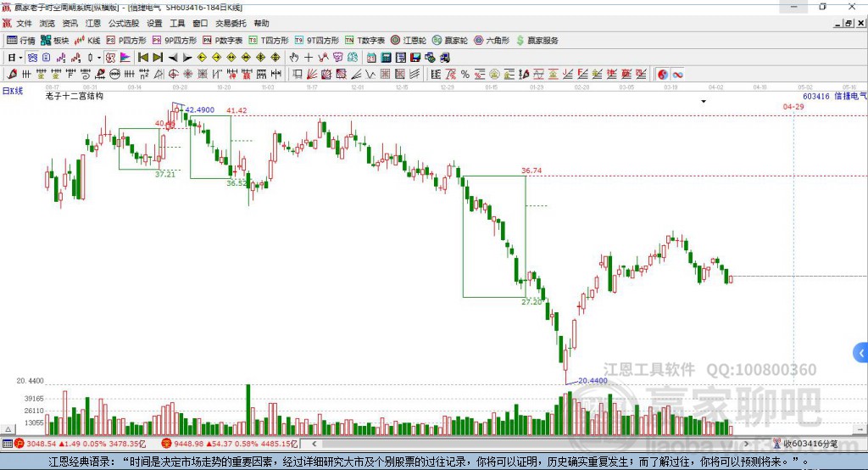
Task: Select the zigzag wave line tool
Action: [x=370, y=75]
